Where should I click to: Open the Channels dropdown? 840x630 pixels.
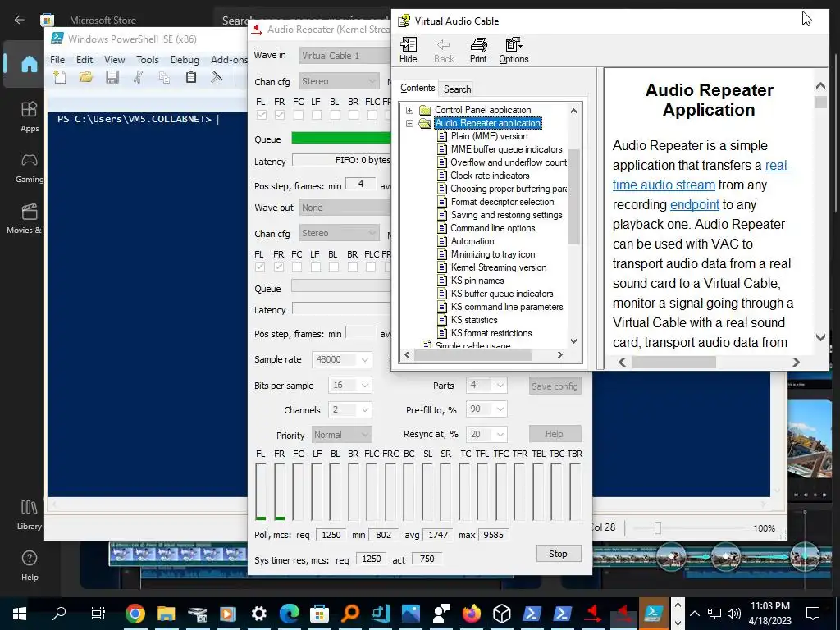(x=350, y=410)
